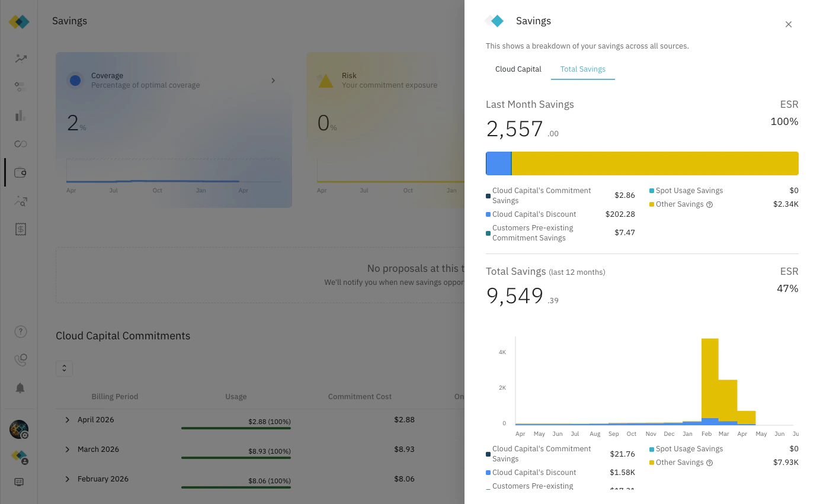Image resolution: width=820 pixels, height=504 pixels.
Task: Click the April 2026 commitment cost $2.88
Action: (404, 419)
